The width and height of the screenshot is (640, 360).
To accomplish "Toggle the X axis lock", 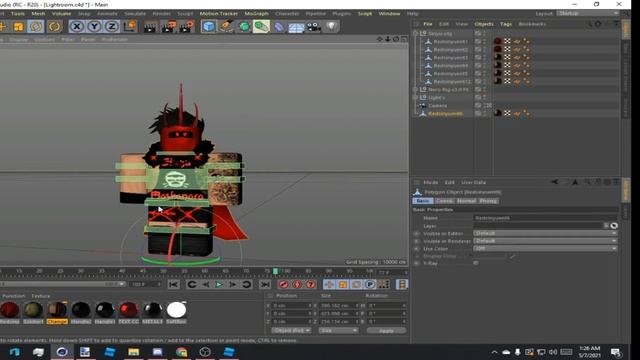I will pyautogui.click(x=76, y=27).
